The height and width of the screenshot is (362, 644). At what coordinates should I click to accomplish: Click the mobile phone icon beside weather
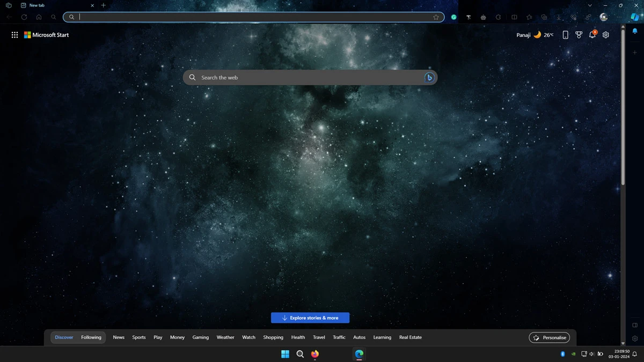pyautogui.click(x=565, y=35)
